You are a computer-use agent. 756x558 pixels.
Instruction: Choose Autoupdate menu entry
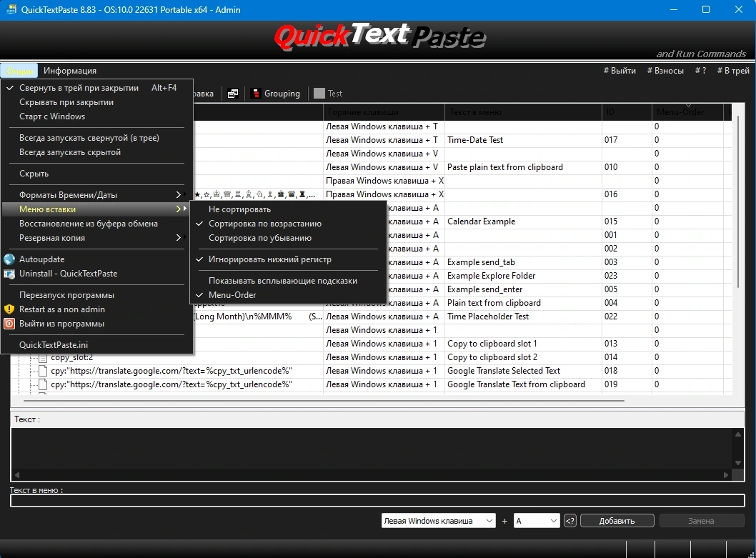[x=97, y=259]
